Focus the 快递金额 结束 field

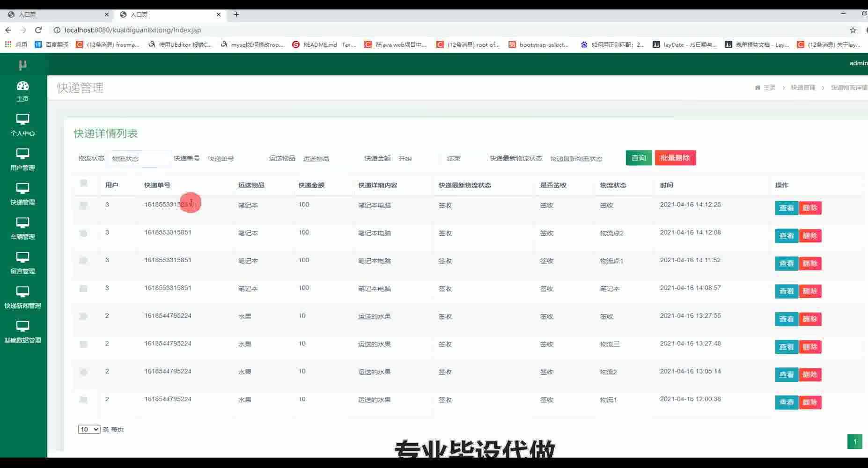463,159
